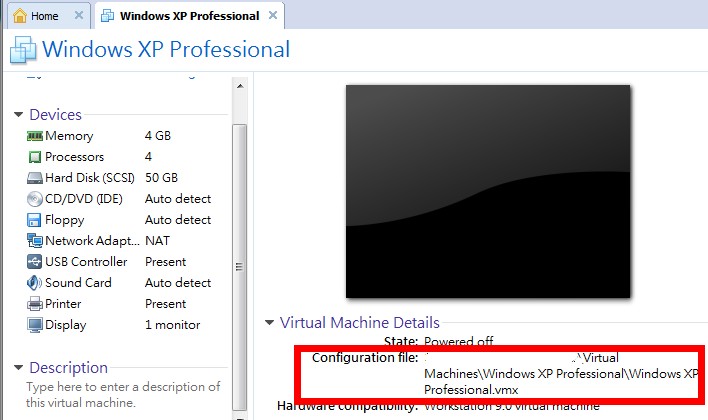The height and width of the screenshot is (420, 708).
Task: Click the Windows XP Professional page title
Action: tap(166, 50)
